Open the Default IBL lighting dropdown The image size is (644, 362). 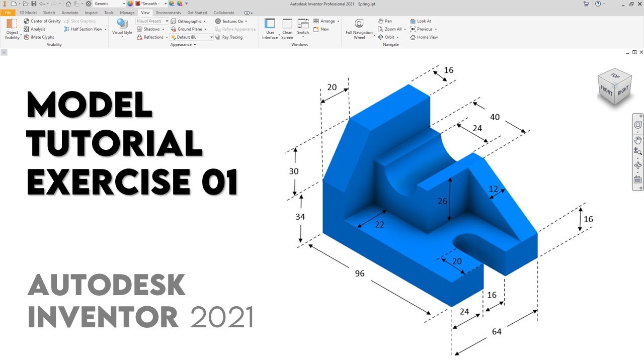(192, 37)
